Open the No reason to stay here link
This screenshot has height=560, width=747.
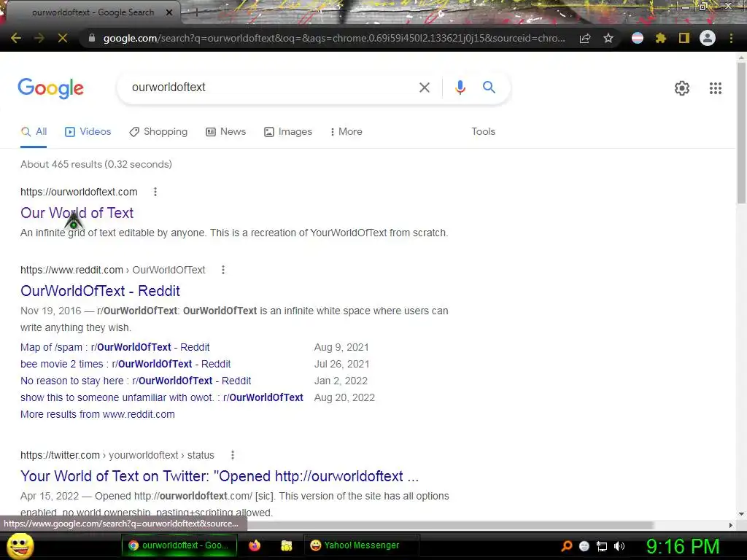pyautogui.click(x=136, y=381)
